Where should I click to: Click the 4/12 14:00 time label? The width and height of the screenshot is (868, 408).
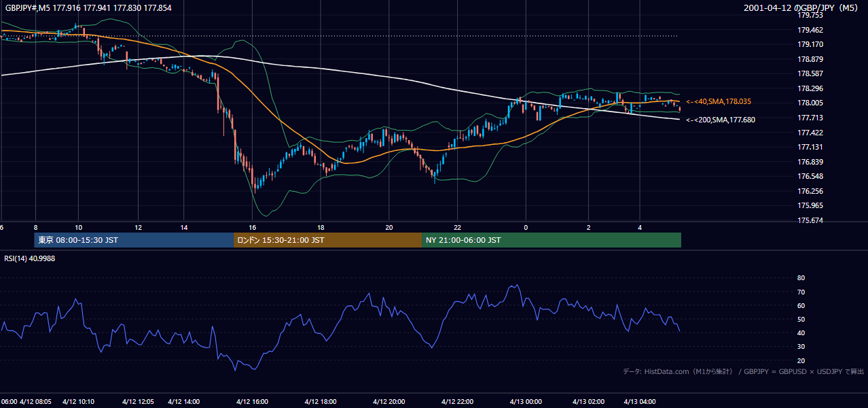(183, 401)
